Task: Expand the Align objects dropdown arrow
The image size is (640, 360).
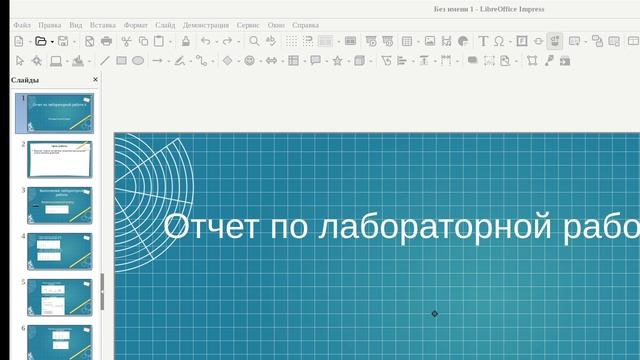Action: click(x=413, y=61)
